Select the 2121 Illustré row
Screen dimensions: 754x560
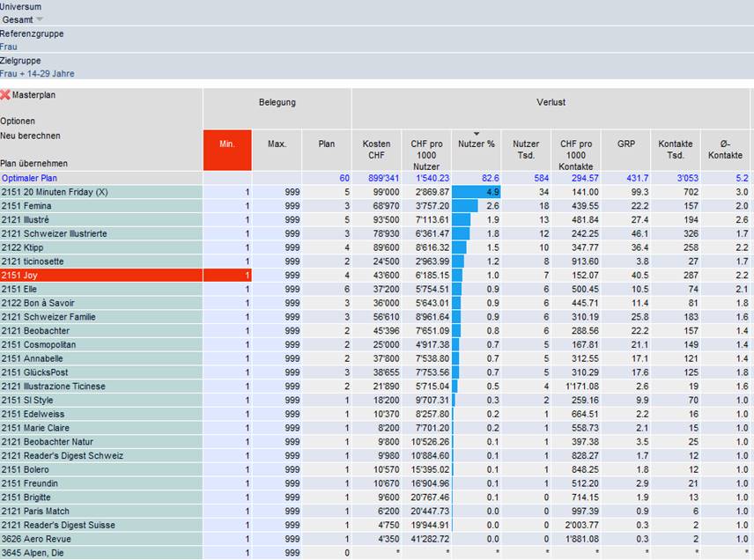click(101, 219)
